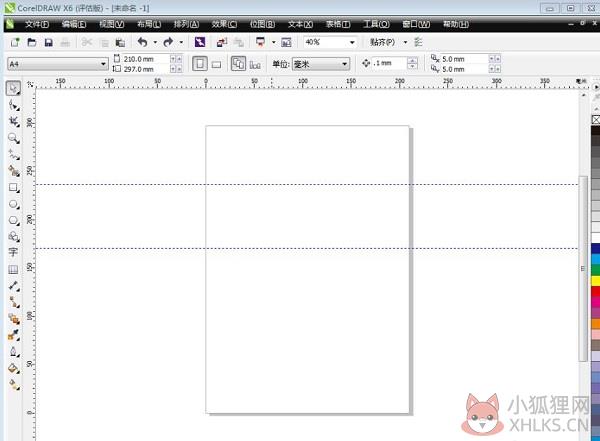
Task: Select the Shape edit tool
Action: (14, 105)
